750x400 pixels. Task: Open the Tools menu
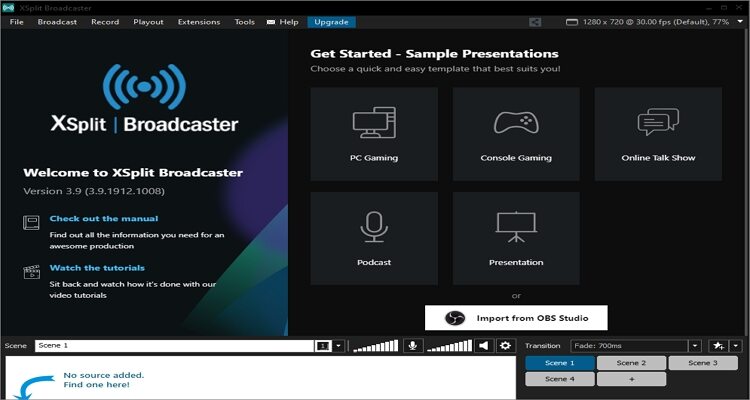(x=244, y=22)
